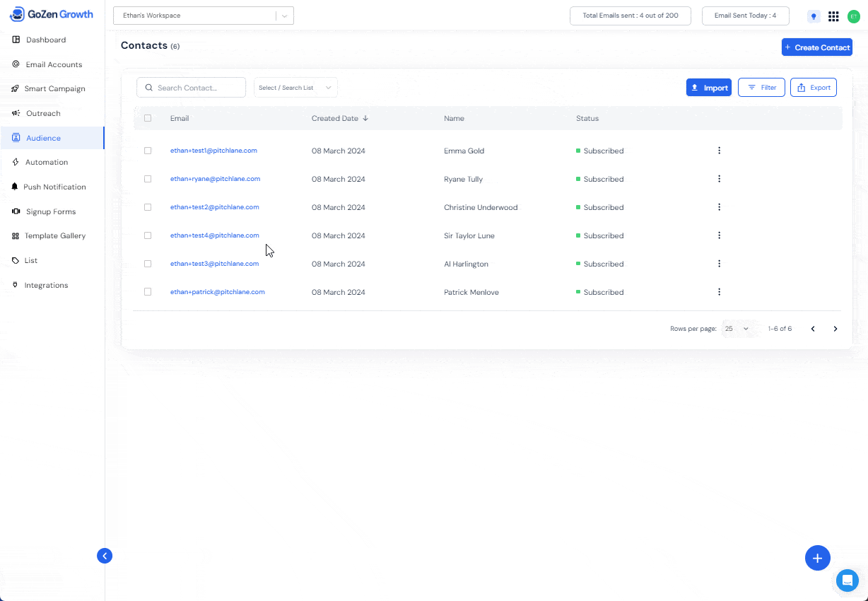Open the Dashboard menu item

click(52, 40)
